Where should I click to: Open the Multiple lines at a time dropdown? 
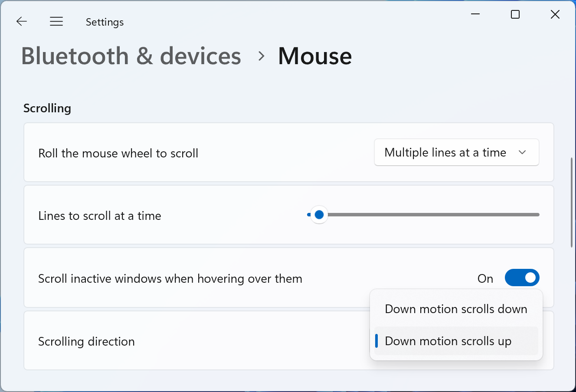[x=445, y=152]
